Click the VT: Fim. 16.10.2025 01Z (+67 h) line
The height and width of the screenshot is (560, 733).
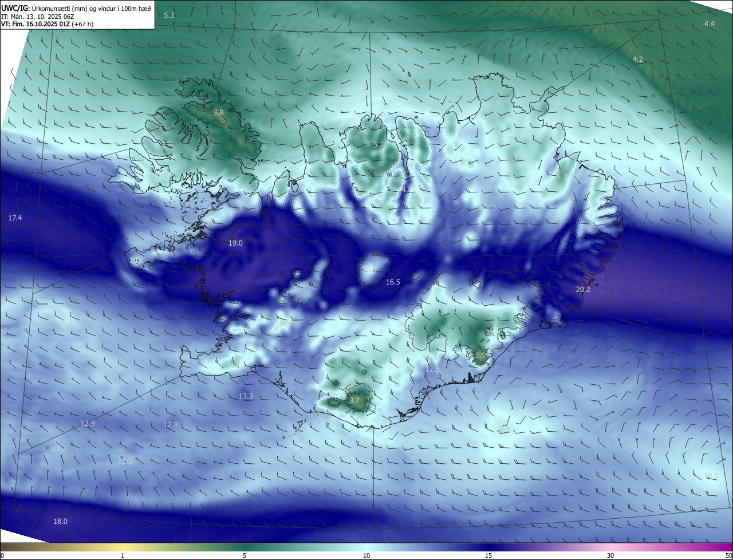[47, 24]
